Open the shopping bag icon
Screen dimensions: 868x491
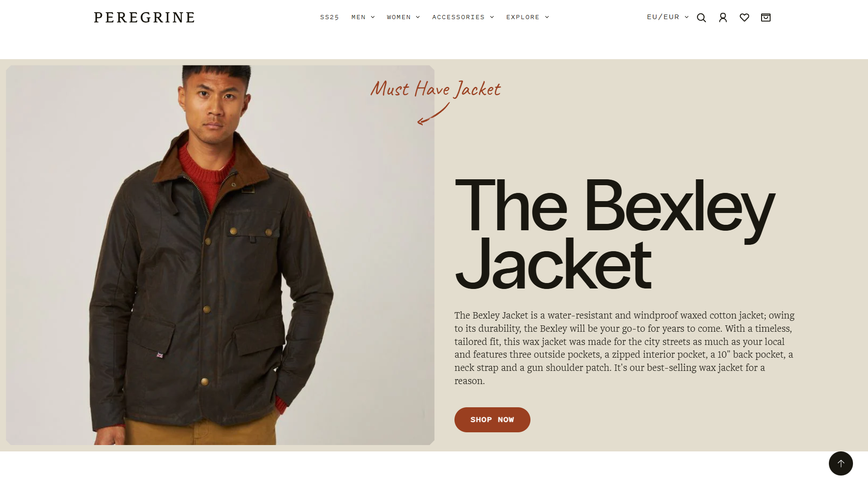pyautogui.click(x=766, y=18)
